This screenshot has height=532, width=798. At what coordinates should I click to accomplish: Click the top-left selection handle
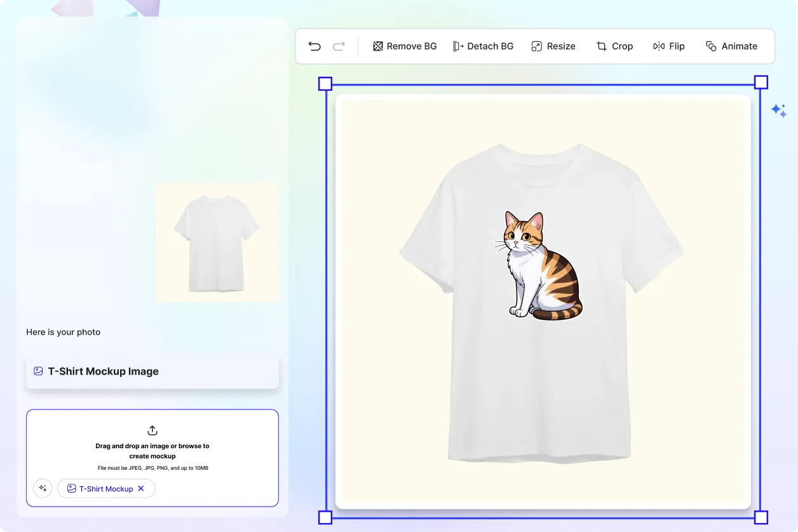[x=325, y=83]
